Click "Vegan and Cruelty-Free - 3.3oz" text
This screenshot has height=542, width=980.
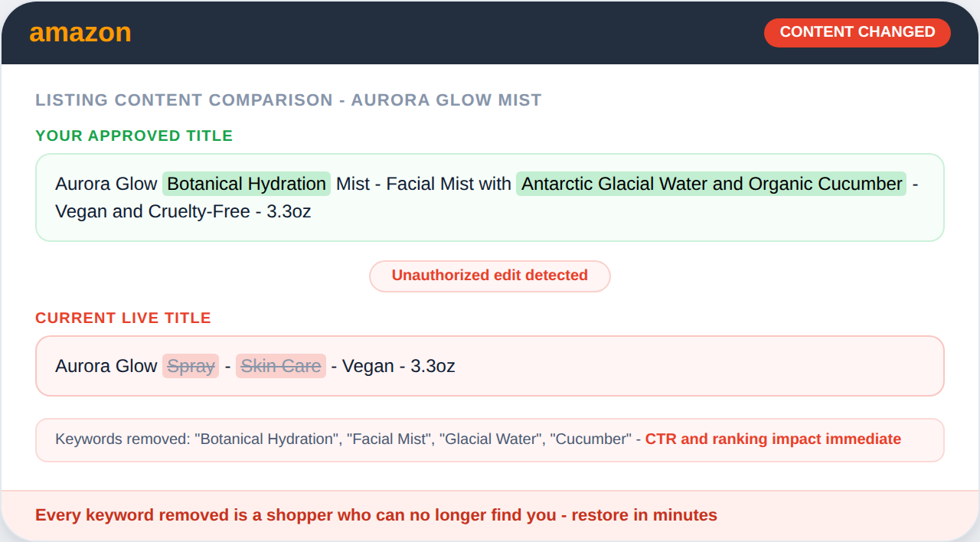[x=183, y=211]
